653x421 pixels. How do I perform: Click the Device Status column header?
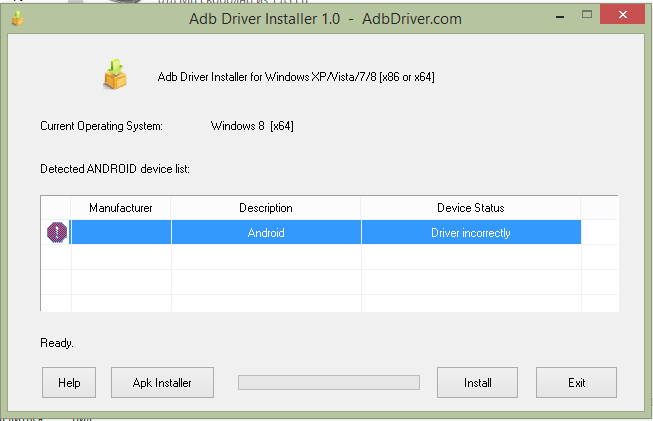click(470, 208)
